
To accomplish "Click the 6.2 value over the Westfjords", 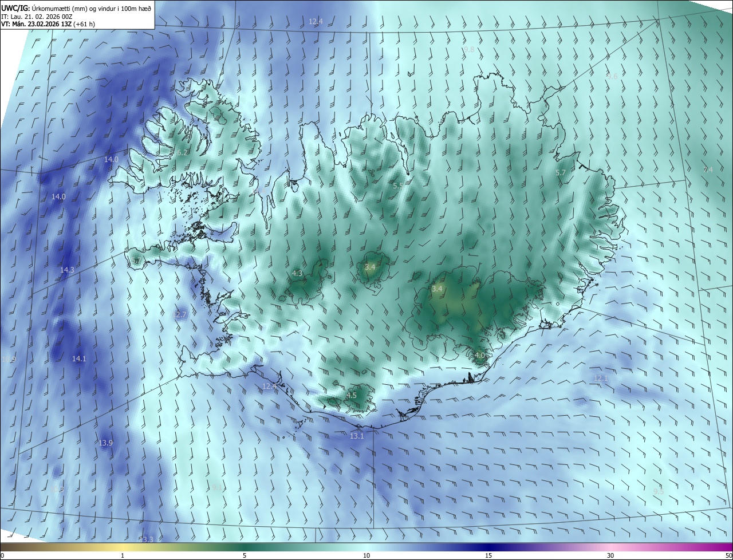I will tap(183, 153).
